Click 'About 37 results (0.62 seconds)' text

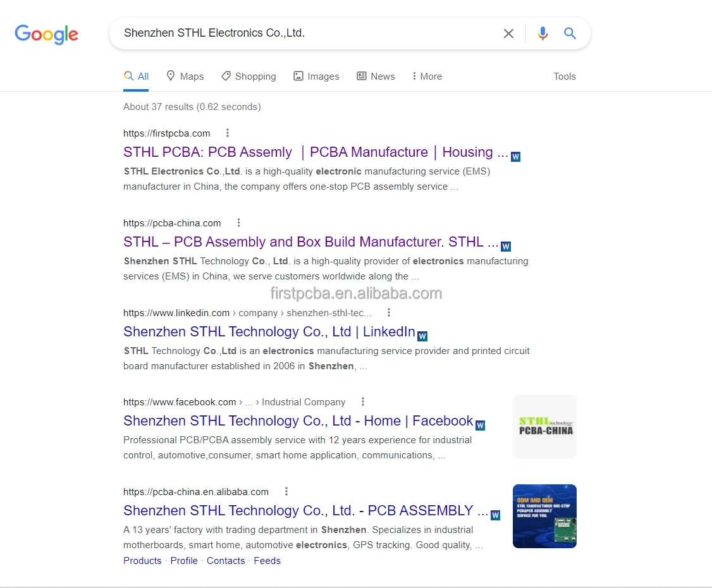192,107
